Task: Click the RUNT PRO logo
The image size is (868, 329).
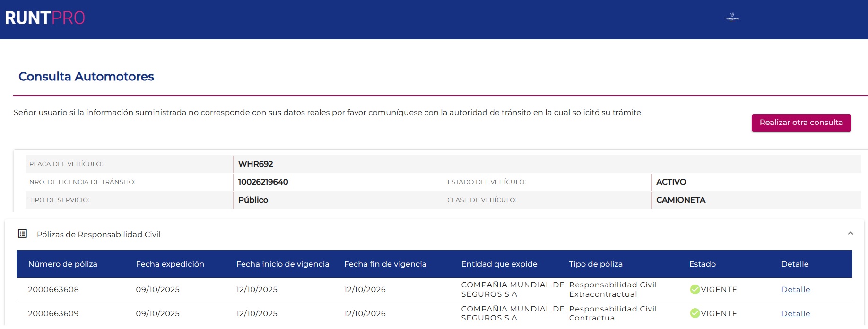Action: click(45, 18)
